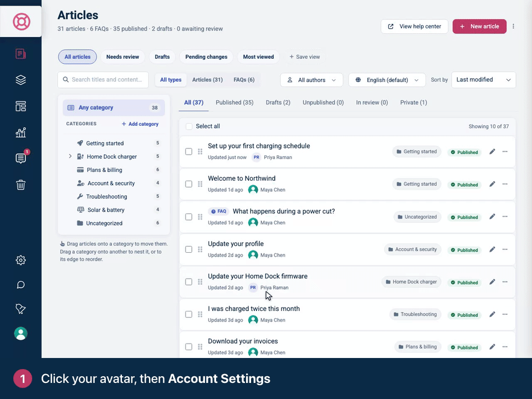Open the trash bin sidebar icon

[x=21, y=185]
